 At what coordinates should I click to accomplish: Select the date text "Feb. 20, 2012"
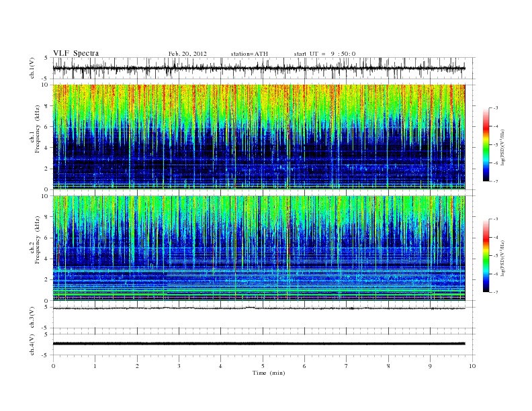tap(187, 54)
